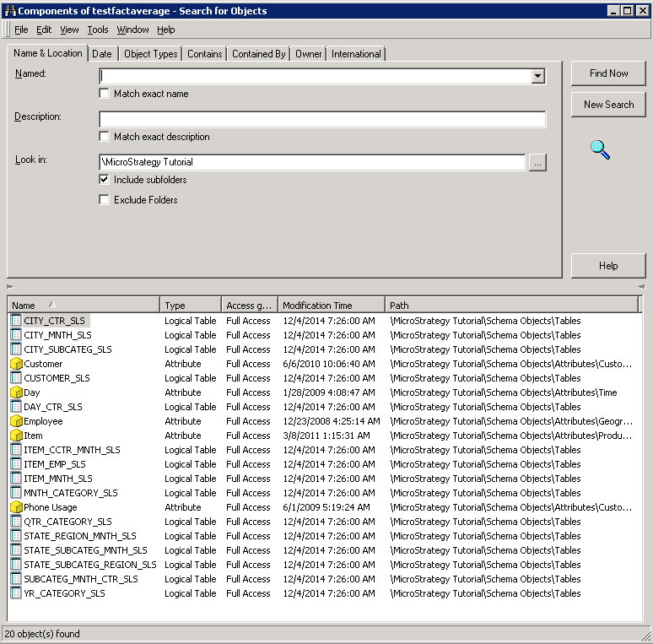Click the 6/6/2010 10:06:40 AM cell
Image resolution: width=653 pixels, height=644 pixels.
[328, 363]
